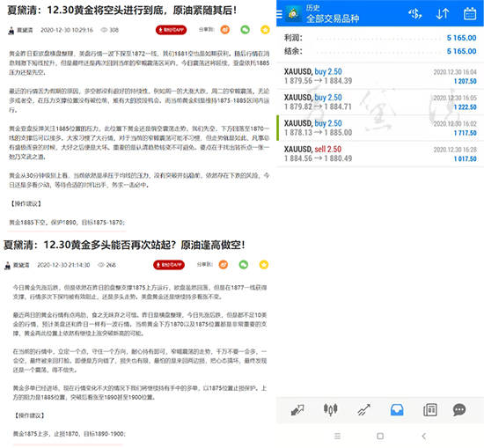The image size is (484, 448).
Task: Click the view count 308 in first article
Action: (x=114, y=30)
